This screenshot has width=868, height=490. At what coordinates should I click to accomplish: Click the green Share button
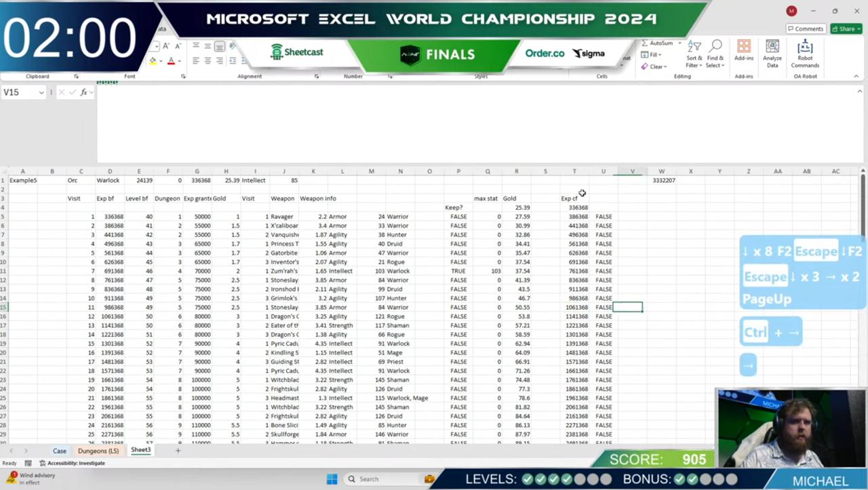pyautogui.click(x=845, y=29)
